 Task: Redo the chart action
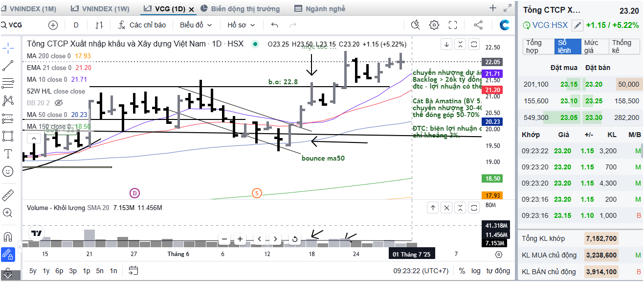(293, 25)
